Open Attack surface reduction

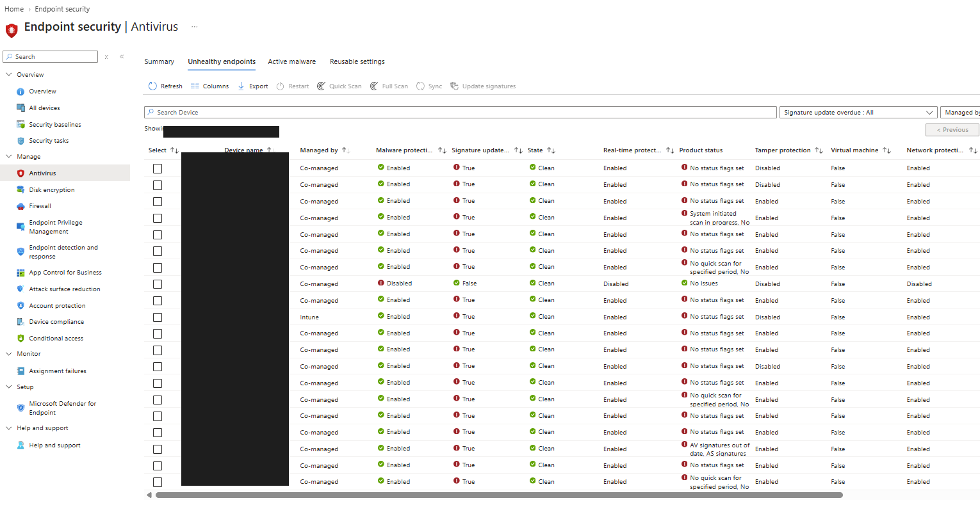65,289
